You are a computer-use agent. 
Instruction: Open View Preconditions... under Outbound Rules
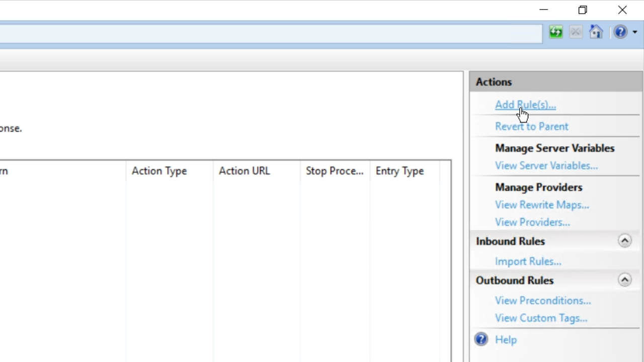(542, 301)
